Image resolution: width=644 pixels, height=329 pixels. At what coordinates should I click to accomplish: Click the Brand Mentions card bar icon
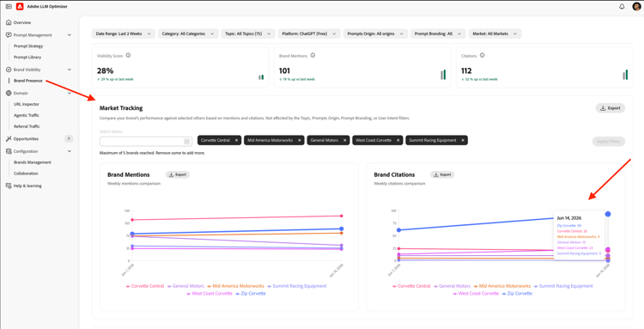[x=443, y=75]
